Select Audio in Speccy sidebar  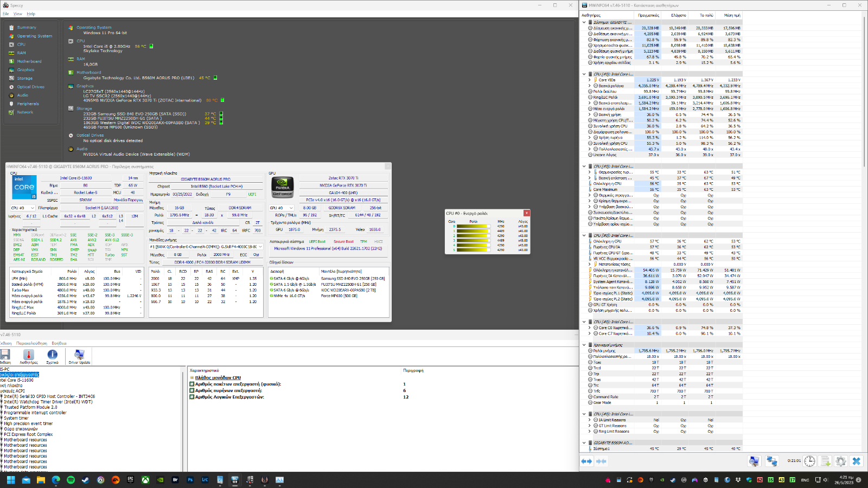pyautogui.click(x=22, y=95)
